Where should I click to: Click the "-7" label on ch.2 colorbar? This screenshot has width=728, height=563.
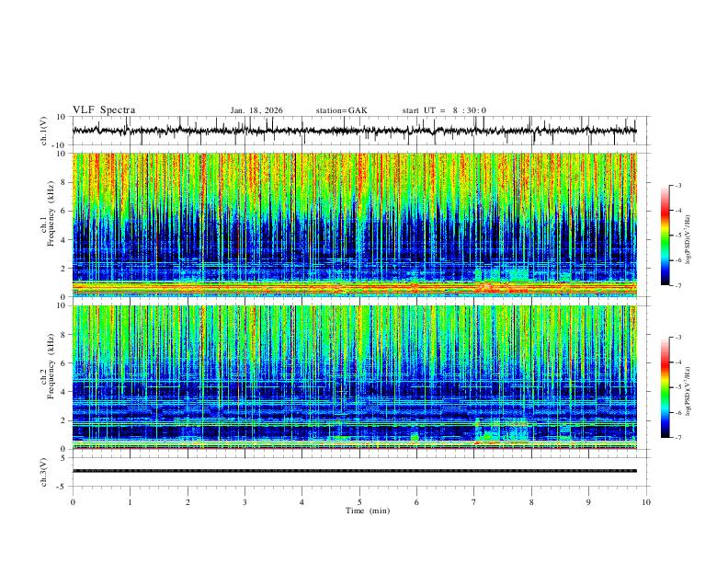pos(678,438)
